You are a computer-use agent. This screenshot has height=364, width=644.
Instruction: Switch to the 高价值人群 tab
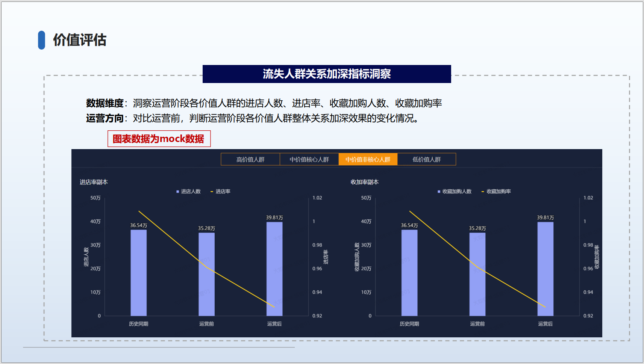(x=250, y=159)
